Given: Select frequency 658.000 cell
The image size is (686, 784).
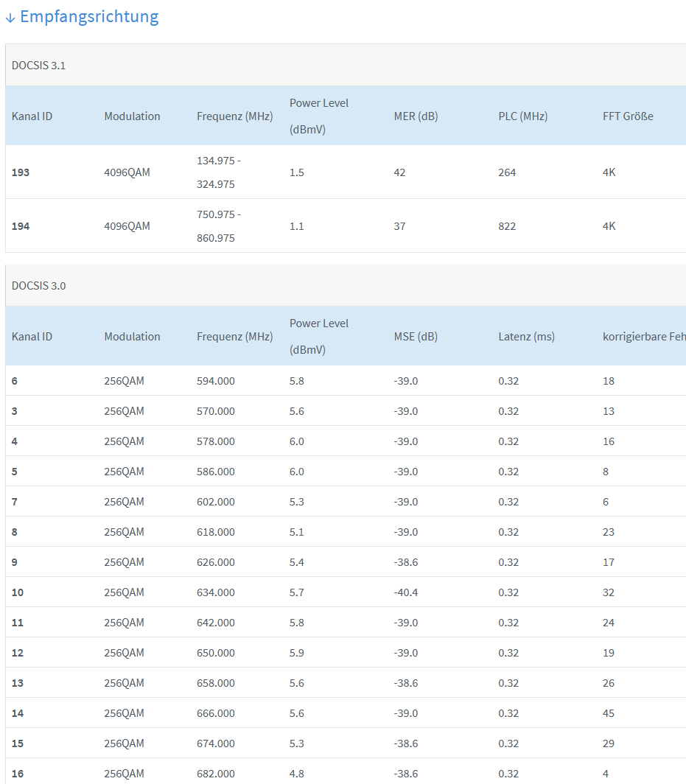Looking at the screenshot, I should coord(215,684).
